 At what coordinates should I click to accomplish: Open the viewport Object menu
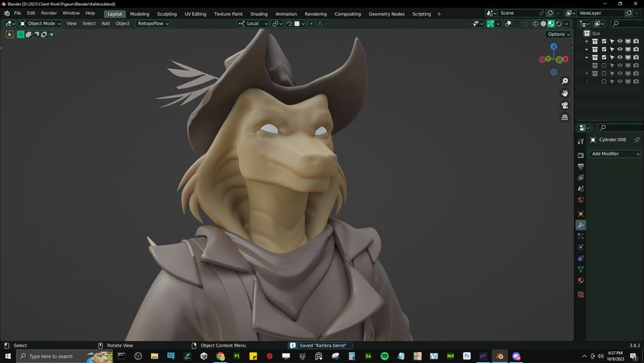(122, 23)
